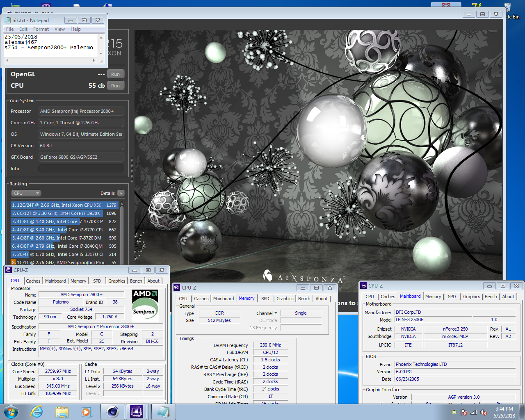Image resolution: width=525 pixels, height=420 pixels.
Task: Click the right CPU-Z window title icon
Action: pyautogui.click(x=363, y=285)
